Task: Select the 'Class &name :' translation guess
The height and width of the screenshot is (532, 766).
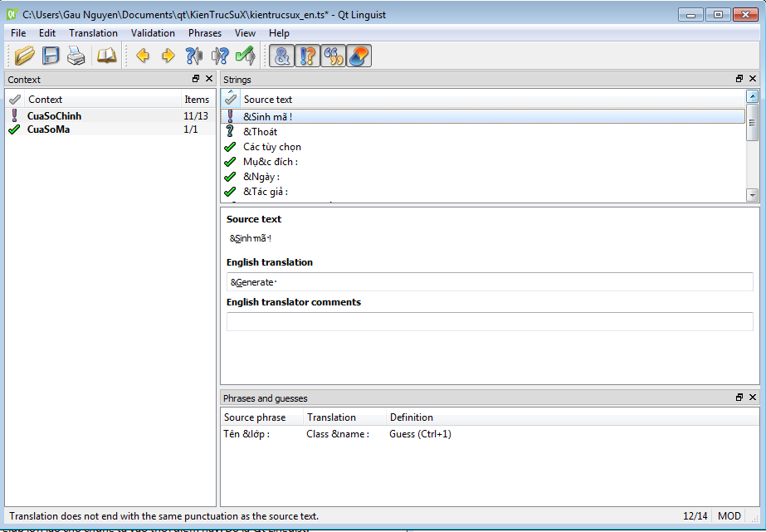Action: pyautogui.click(x=338, y=434)
